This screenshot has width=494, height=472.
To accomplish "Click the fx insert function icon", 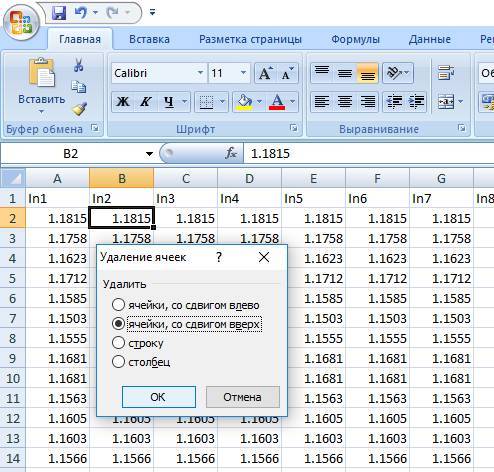I will (x=231, y=153).
